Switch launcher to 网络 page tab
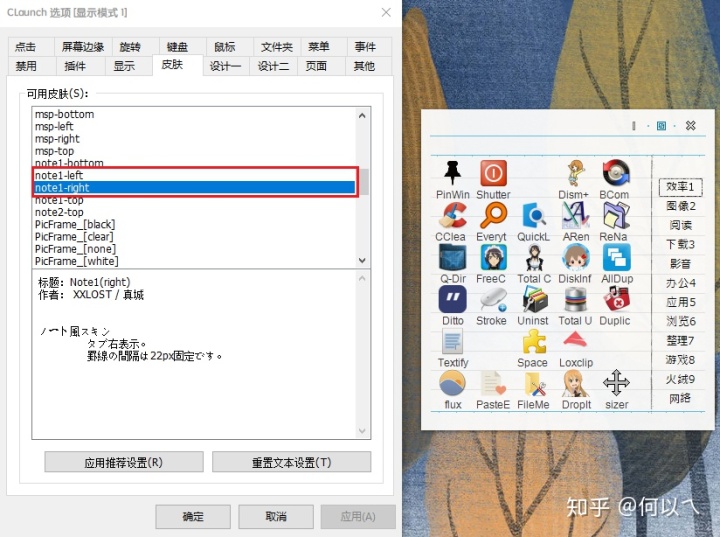Screen dimensions: 720x537 click(681, 398)
